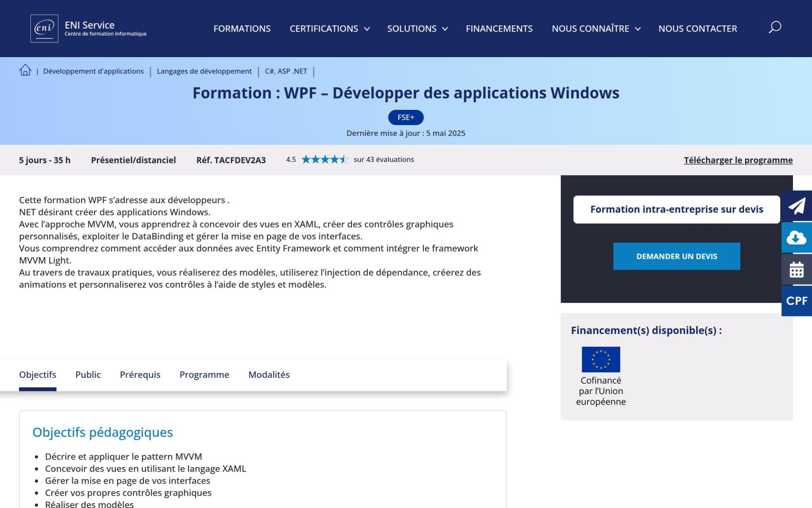Open Nous contacter menu item
The height and width of the screenshot is (508, 812).
(x=698, y=29)
